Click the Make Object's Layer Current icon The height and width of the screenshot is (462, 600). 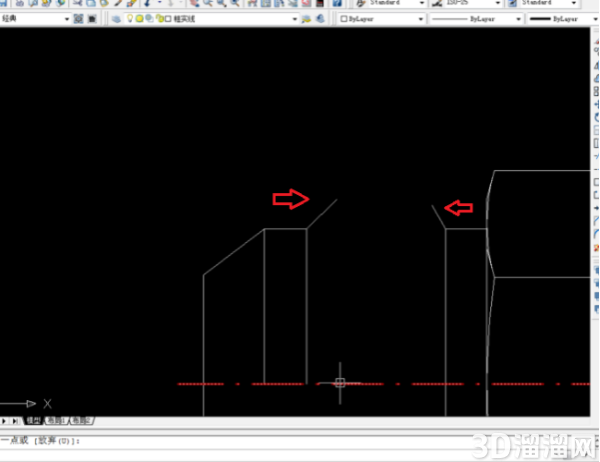[x=306, y=19]
